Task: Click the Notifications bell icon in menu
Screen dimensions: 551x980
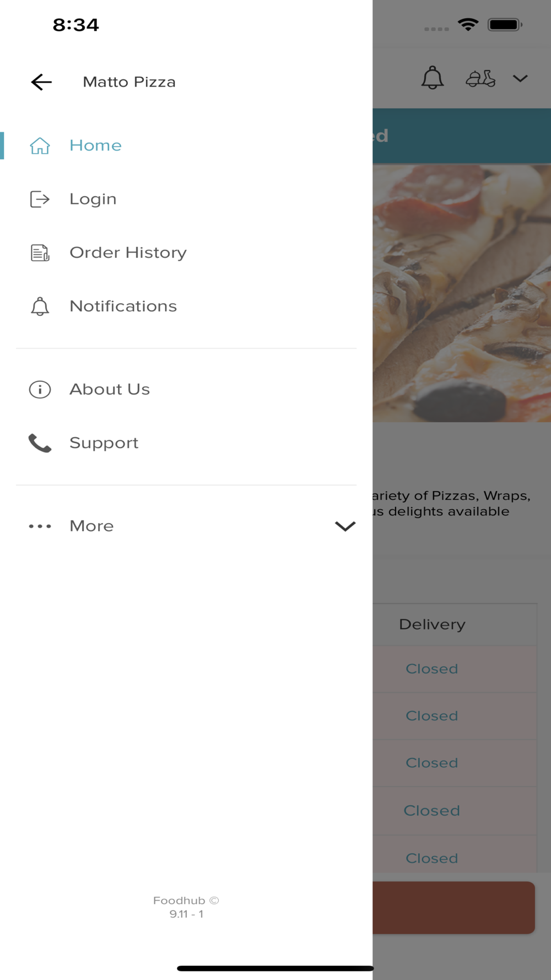Action: (x=40, y=306)
